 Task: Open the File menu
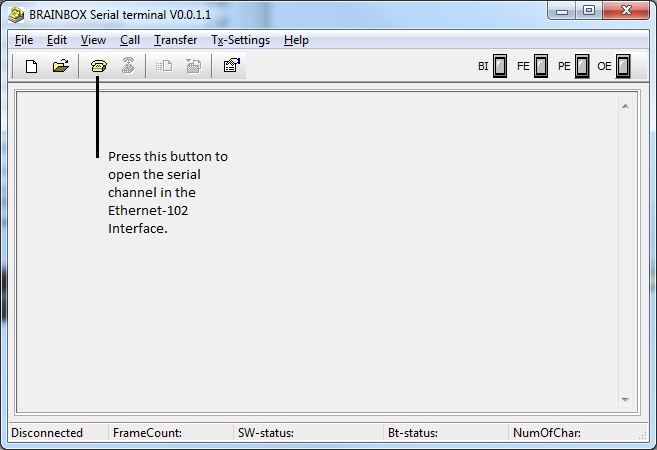click(24, 40)
